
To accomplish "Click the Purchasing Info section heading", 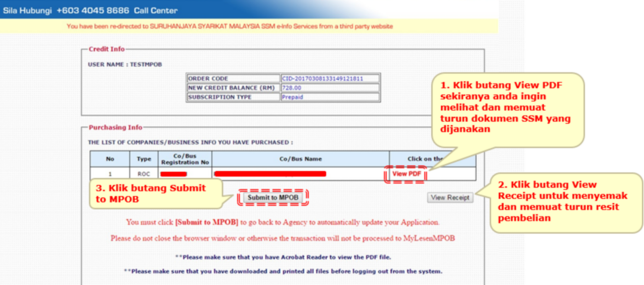I will (x=115, y=127).
